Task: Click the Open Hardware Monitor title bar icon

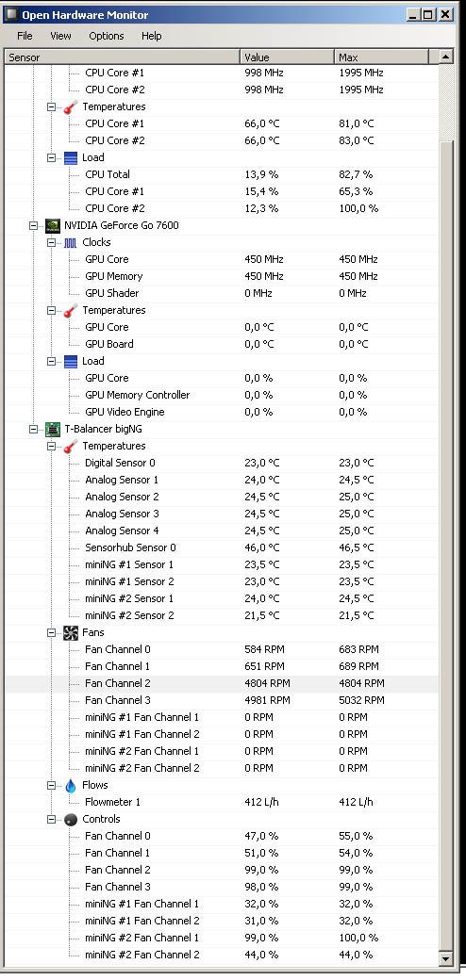Action: point(11,14)
